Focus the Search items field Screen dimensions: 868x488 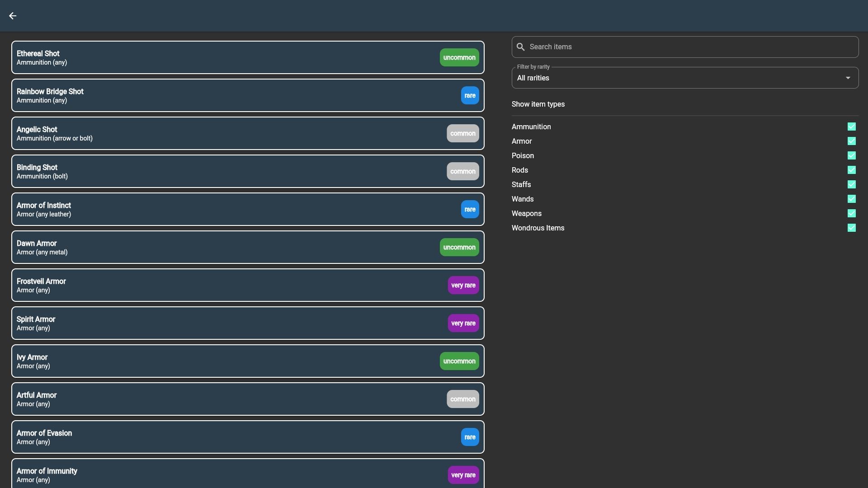(x=692, y=47)
